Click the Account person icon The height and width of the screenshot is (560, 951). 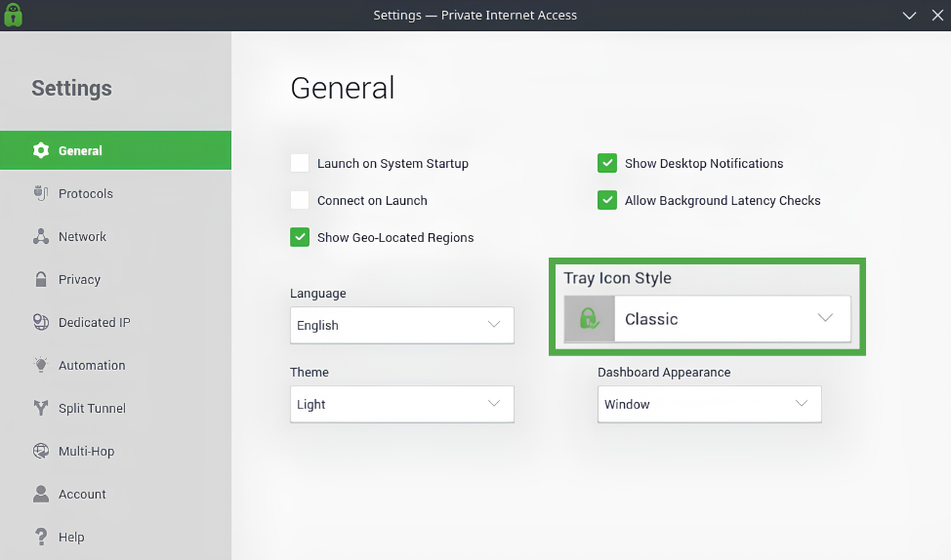pos(41,494)
